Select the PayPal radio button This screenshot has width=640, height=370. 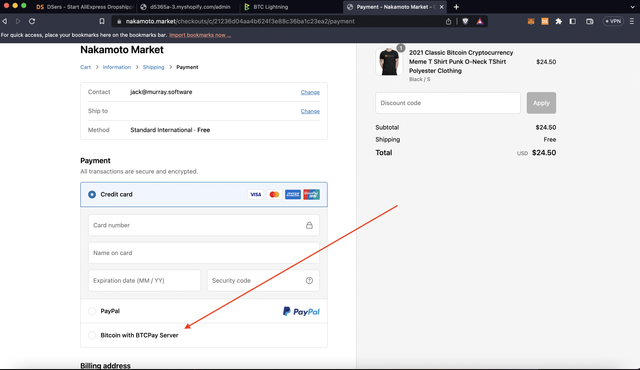(x=92, y=311)
